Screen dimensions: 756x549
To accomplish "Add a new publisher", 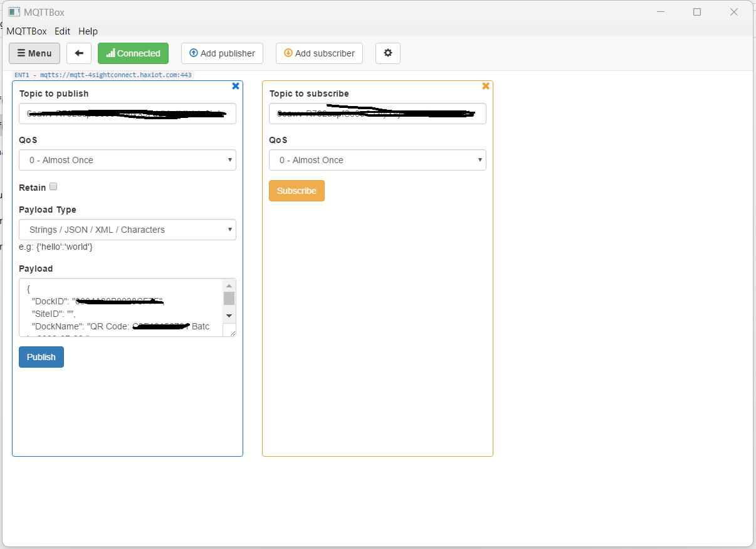I will pyautogui.click(x=222, y=53).
